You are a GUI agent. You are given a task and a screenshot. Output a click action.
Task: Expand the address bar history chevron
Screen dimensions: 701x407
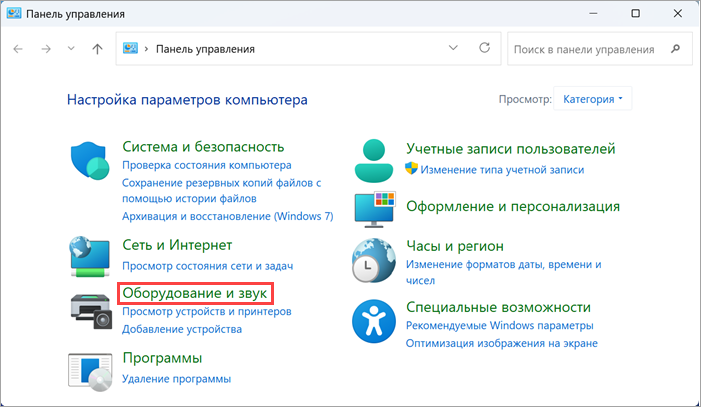(453, 48)
